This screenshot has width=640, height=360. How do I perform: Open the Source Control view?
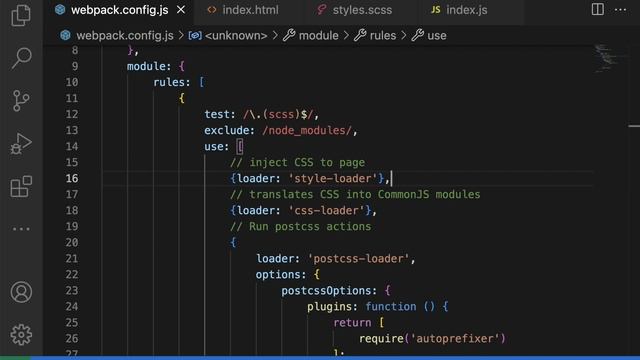pyautogui.click(x=21, y=100)
